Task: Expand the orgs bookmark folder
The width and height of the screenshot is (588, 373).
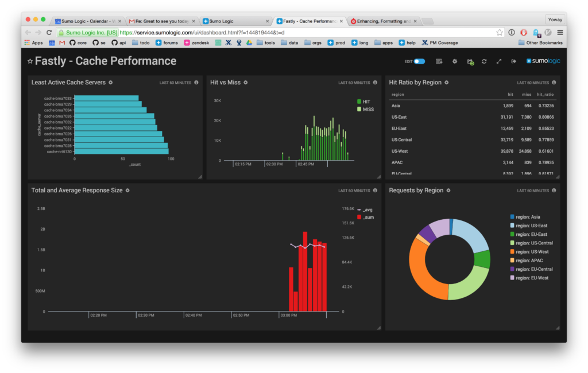Action: click(313, 42)
